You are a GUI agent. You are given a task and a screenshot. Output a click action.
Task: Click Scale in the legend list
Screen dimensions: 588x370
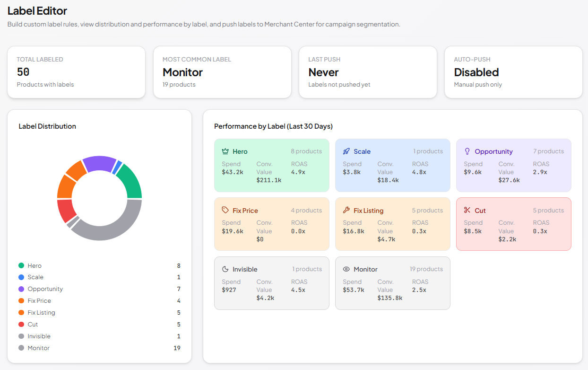tap(35, 277)
